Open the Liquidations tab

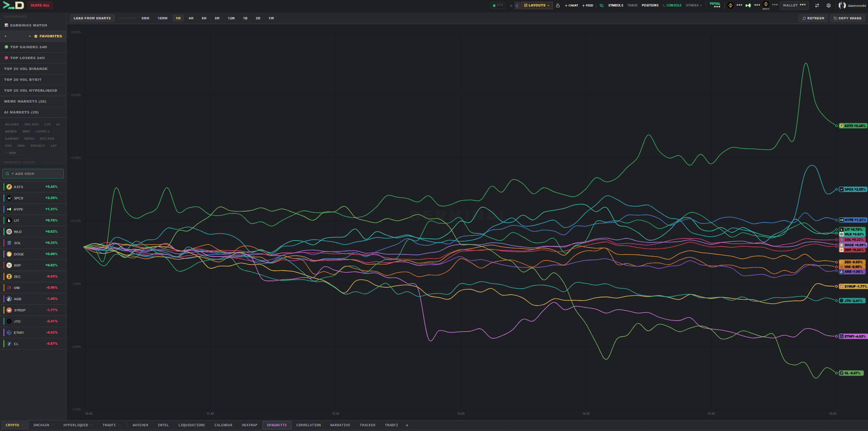(191, 425)
